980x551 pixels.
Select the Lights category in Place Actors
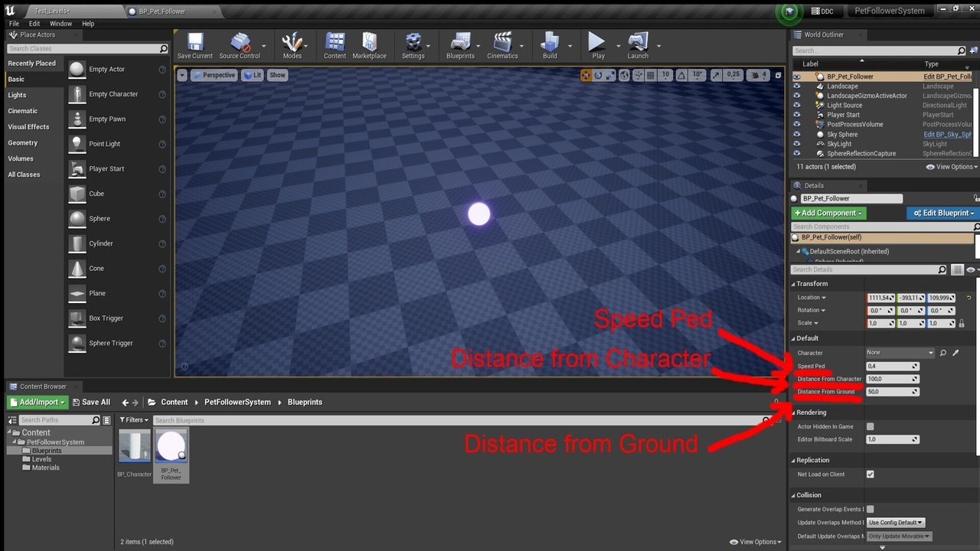(17, 96)
